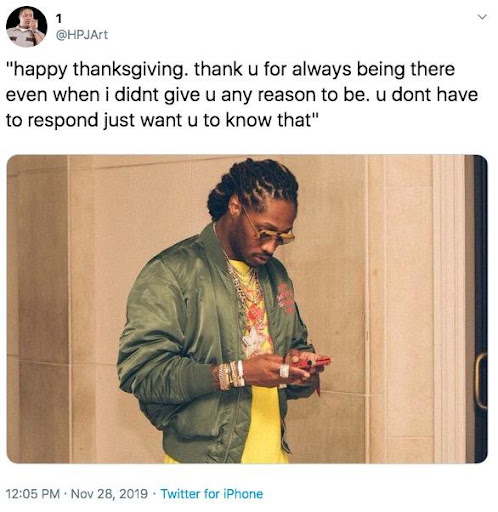
Task: Click the words "happy thanksgiving" in tweet
Action: 98,70
